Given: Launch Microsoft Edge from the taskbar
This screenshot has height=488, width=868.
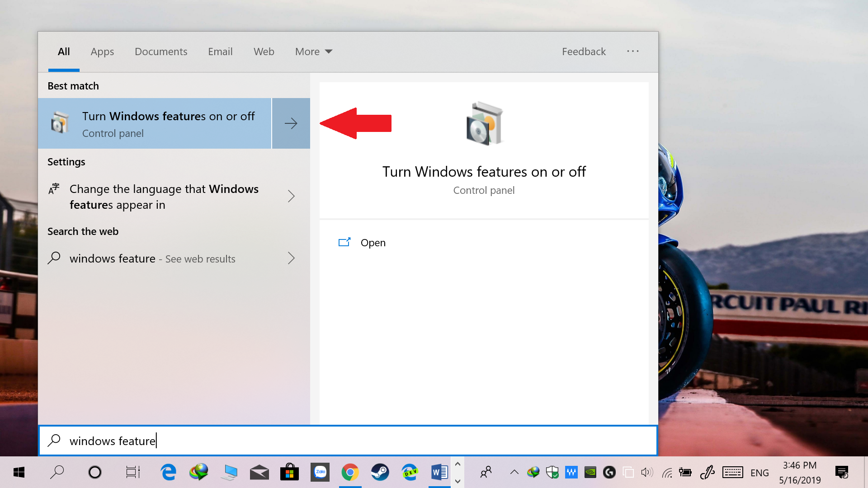Looking at the screenshot, I should click(x=169, y=473).
